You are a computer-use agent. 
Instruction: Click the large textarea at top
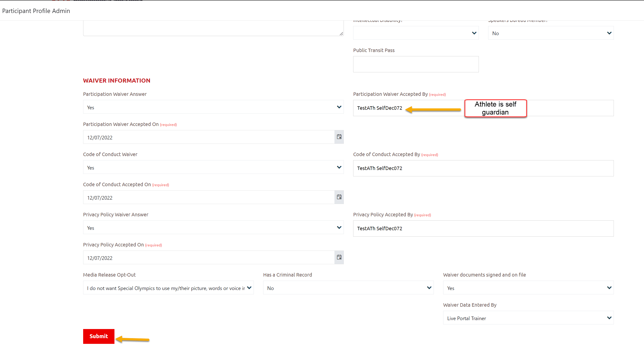pos(213,28)
